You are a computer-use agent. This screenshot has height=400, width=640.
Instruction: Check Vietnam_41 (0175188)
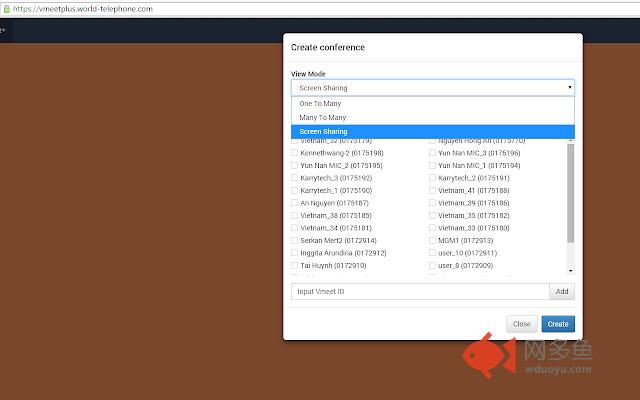coord(432,190)
